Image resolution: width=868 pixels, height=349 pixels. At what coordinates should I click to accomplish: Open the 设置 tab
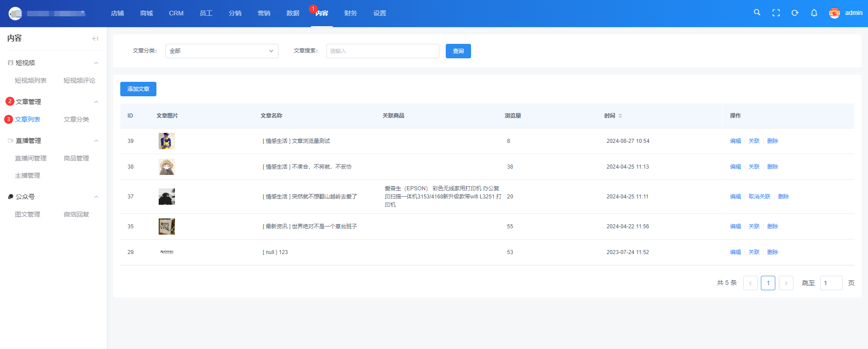click(x=380, y=13)
